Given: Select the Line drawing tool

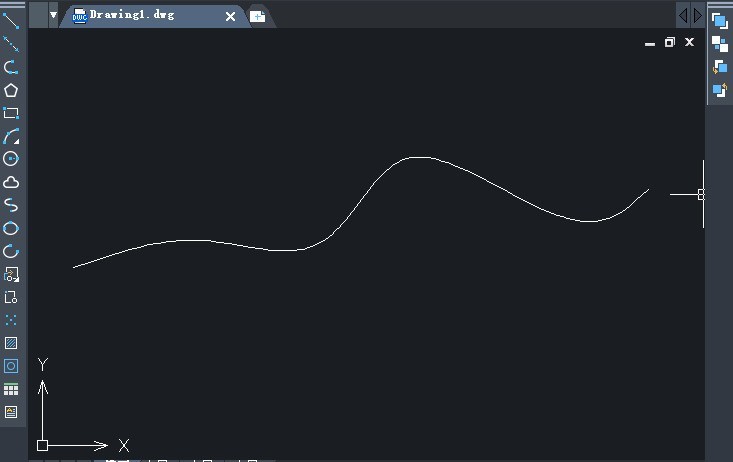Looking at the screenshot, I should click(x=11, y=22).
